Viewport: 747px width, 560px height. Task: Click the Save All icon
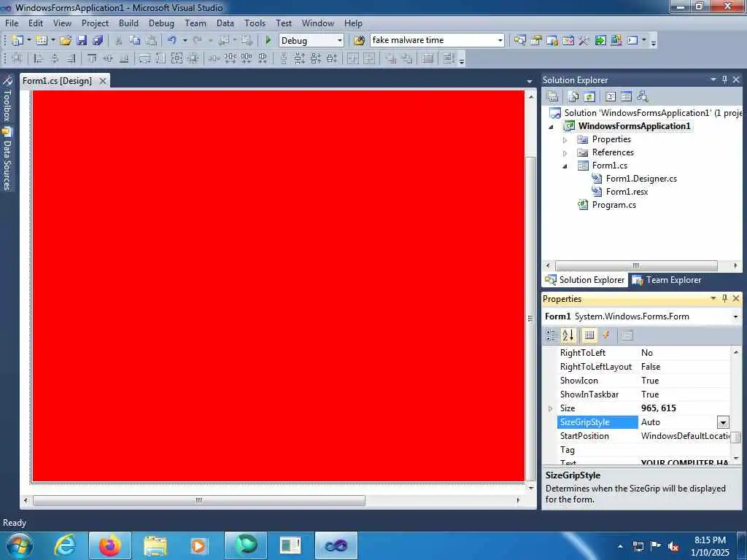[98, 41]
